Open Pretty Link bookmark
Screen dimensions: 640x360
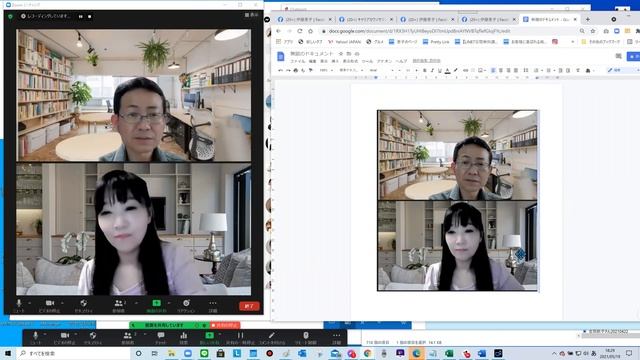tap(436, 42)
